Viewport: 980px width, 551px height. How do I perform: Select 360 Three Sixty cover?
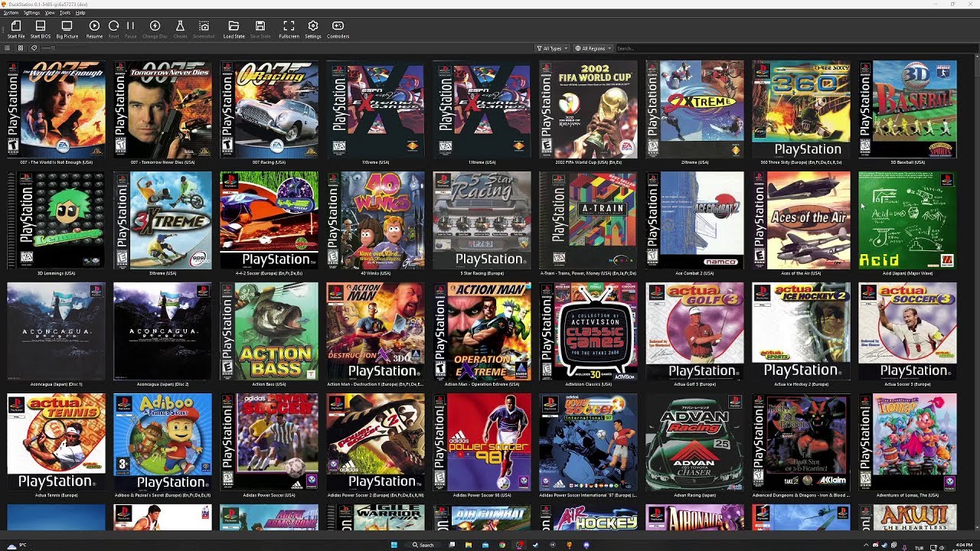click(x=801, y=109)
